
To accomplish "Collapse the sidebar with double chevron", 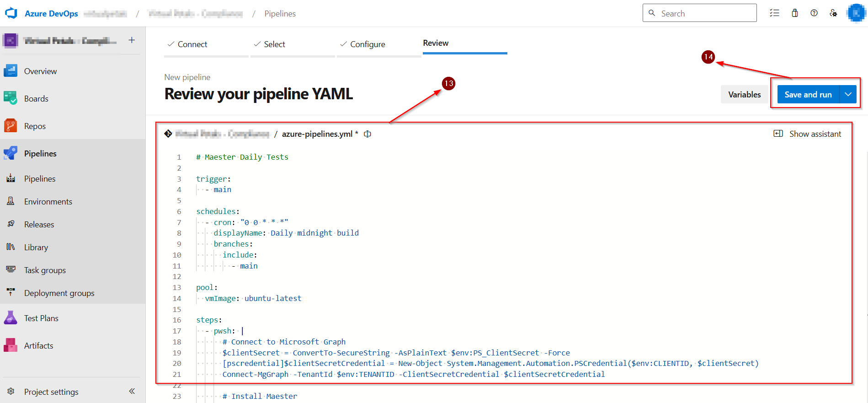I will 132,391.
